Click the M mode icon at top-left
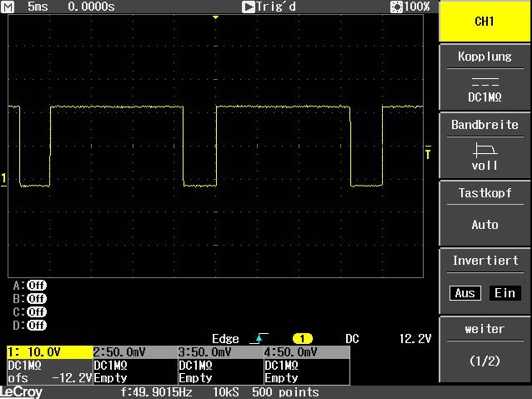This screenshot has width=532, height=399. (7, 6)
